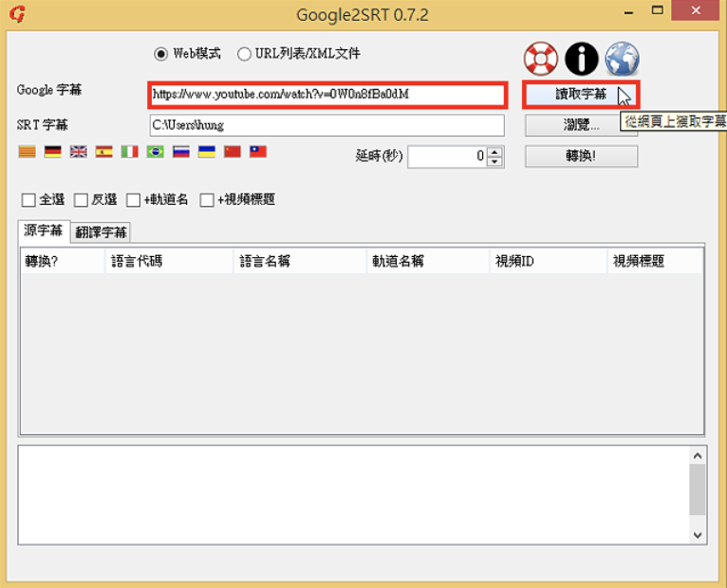Screen dimensions: 727x588
Task: Close the Google2SRT window
Action: (696, 10)
